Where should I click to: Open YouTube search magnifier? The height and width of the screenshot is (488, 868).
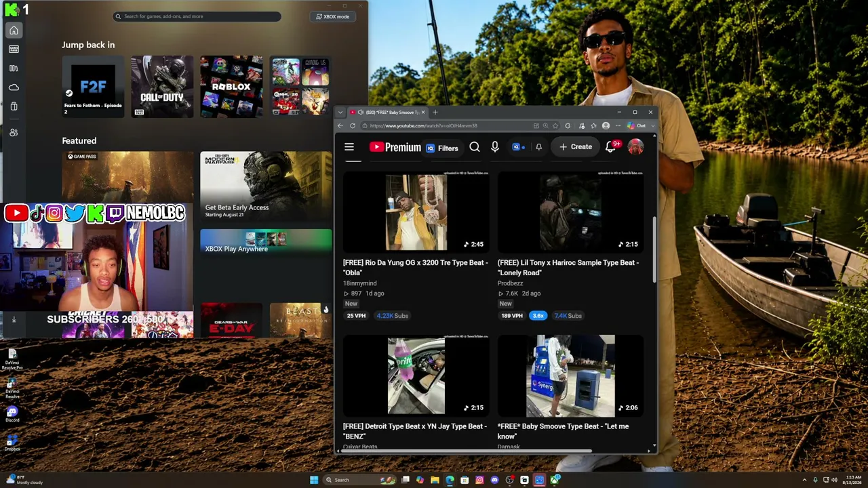pos(475,147)
